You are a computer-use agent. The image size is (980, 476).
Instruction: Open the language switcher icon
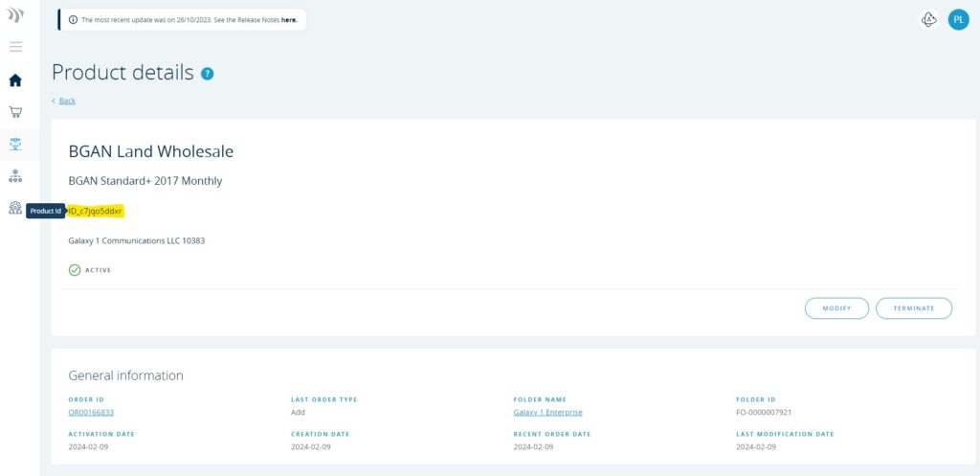928,19
